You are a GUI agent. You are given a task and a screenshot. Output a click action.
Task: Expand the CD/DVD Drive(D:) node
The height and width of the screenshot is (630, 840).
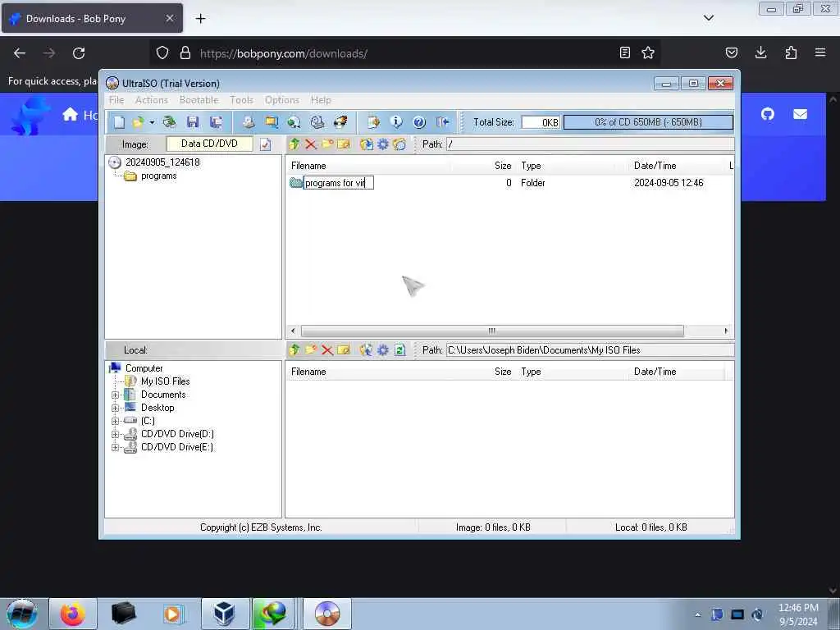tap(115, 435)
